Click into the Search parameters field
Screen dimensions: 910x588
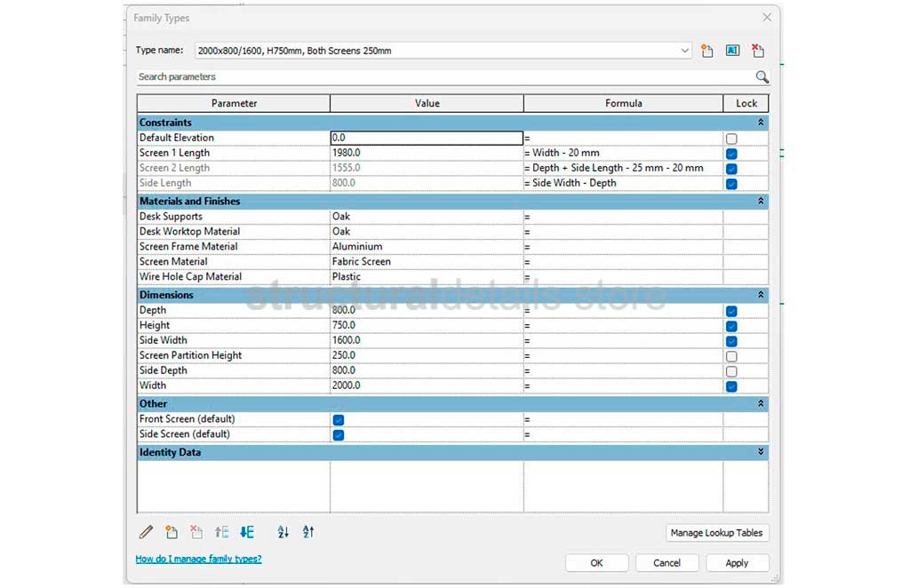pyautogui.click(x=444, y=77)
